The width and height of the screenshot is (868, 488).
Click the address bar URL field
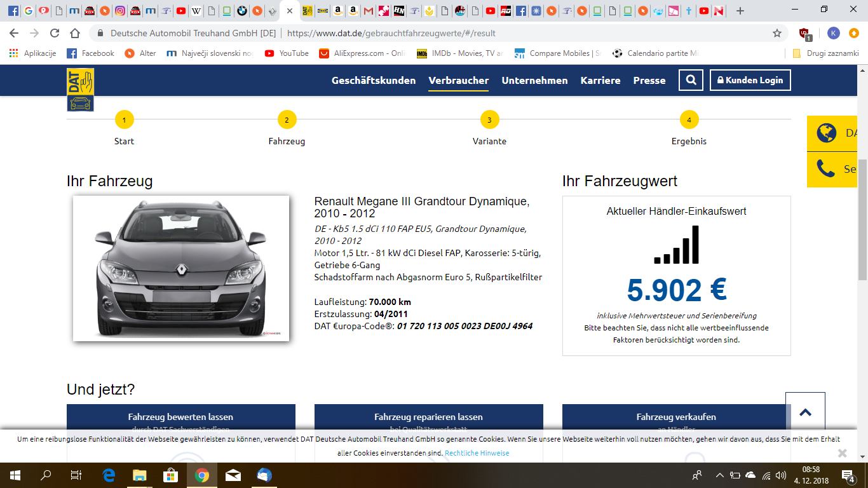click(438, 33)
